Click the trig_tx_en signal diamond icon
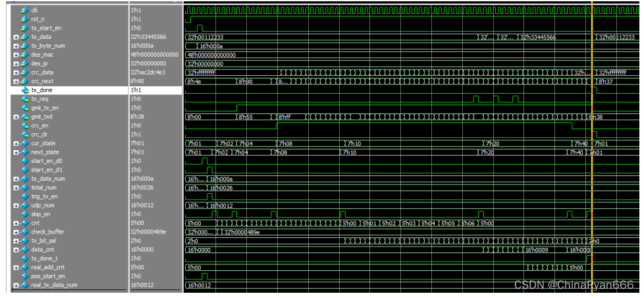This screenshot has height=298, width=644. (x=24, y=196)
